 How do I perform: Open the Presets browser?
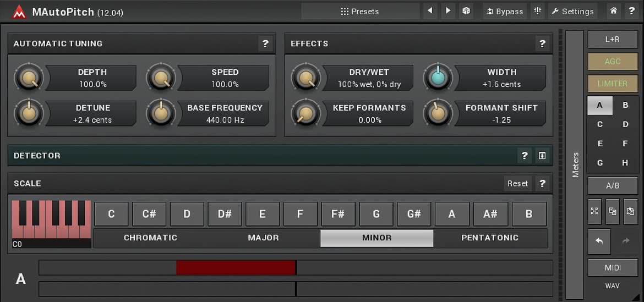pyautogui.click(x=360, y=12)
